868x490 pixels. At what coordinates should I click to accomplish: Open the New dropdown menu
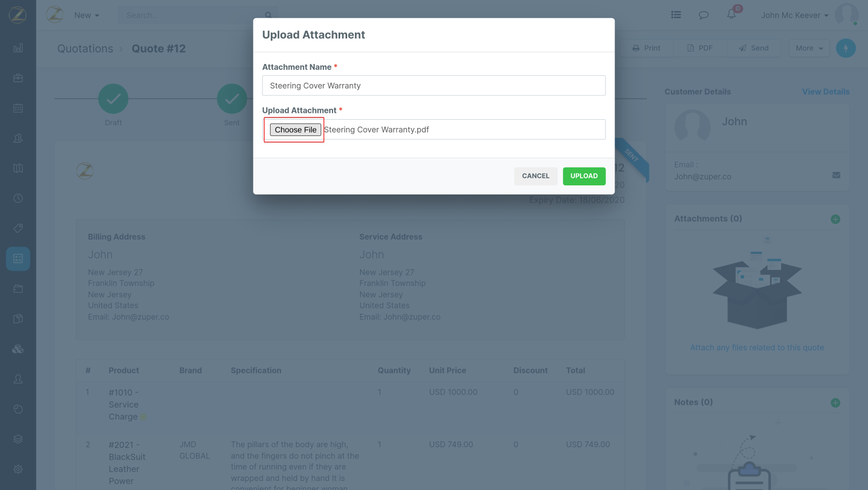pyautogui.click(x=86, y=15)
